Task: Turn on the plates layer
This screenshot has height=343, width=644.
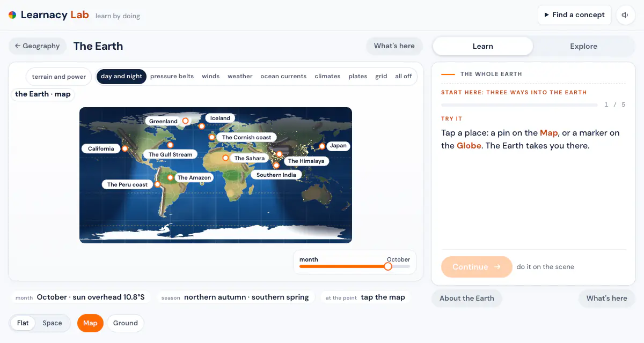Action: click(357, 76)
